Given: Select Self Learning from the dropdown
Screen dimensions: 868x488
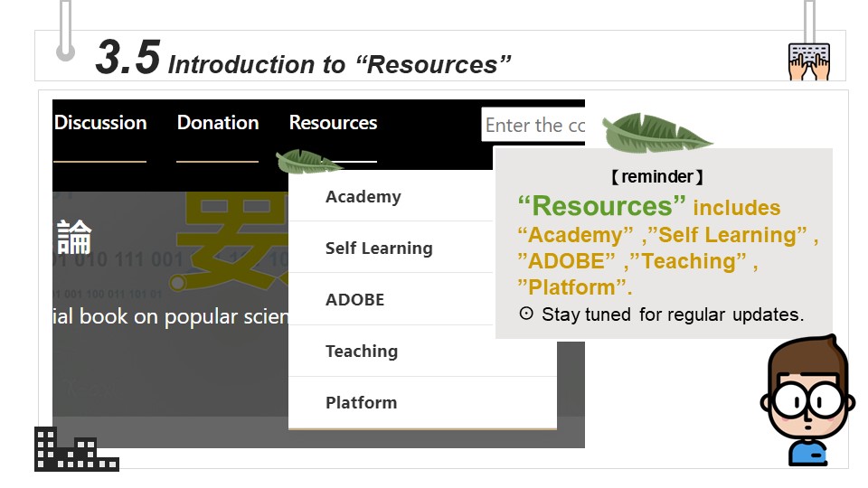Looking at the screenshot, I should 379,249.
